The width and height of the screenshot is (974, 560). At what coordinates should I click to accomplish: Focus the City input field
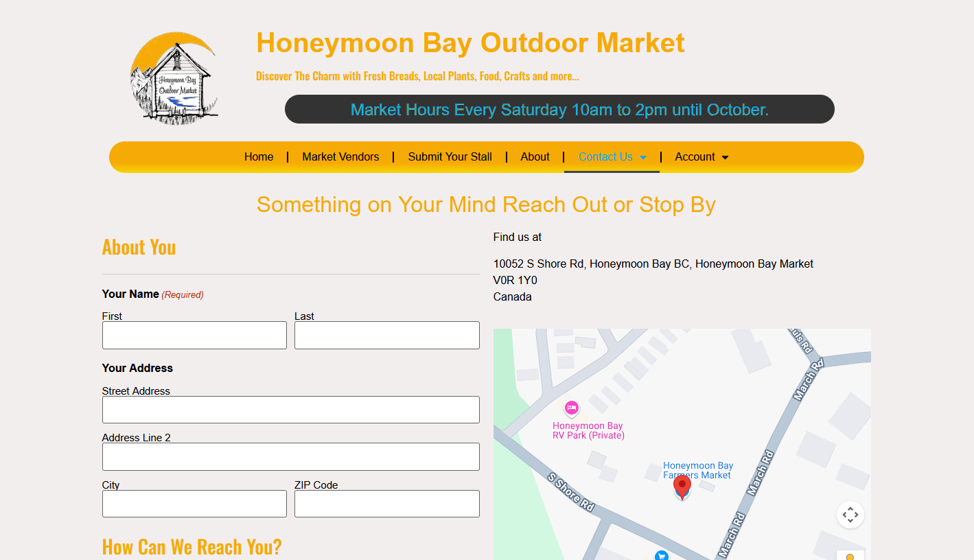[194, 504]
